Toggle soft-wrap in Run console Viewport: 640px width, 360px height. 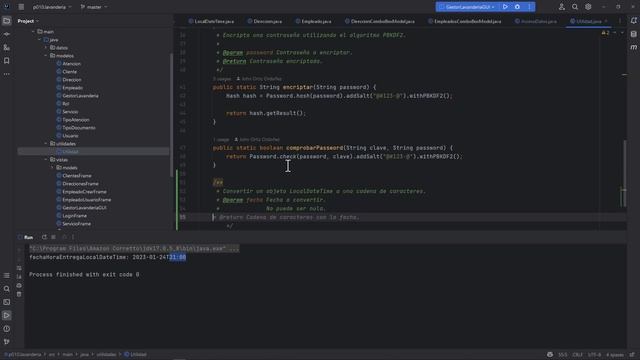19,268
